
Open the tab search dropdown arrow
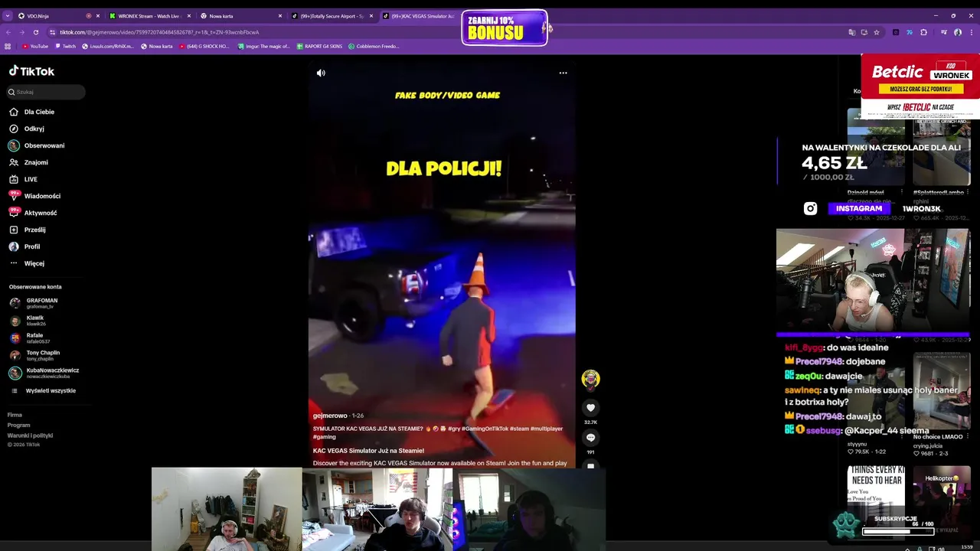tap(8, 16)
